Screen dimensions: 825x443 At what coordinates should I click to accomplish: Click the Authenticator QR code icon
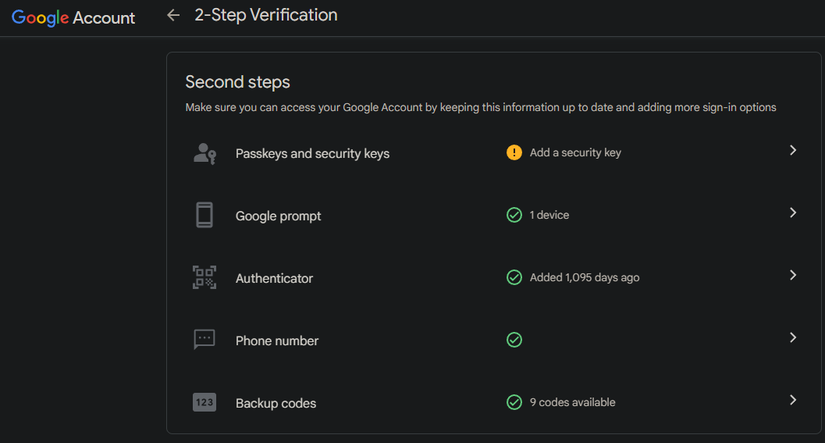click(205, 278)
